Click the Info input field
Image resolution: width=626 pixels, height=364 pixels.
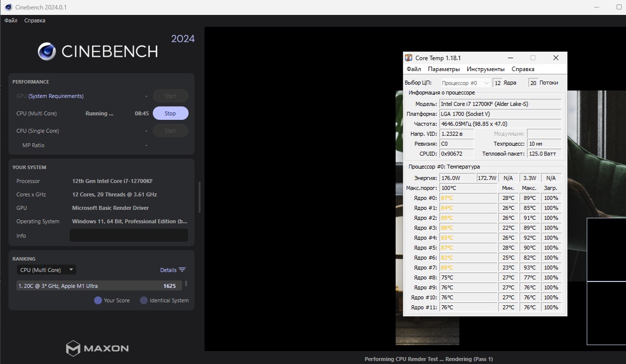(x=129, y=236)
